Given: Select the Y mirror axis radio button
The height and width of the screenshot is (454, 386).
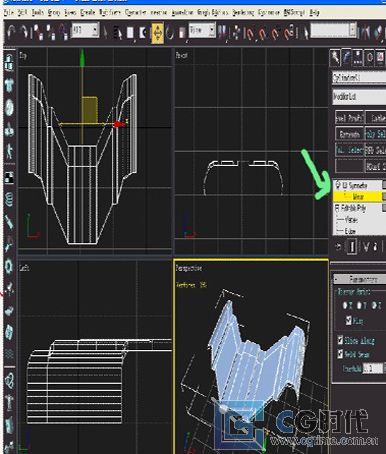Looking at the screenshot, I should pos(360,305).
